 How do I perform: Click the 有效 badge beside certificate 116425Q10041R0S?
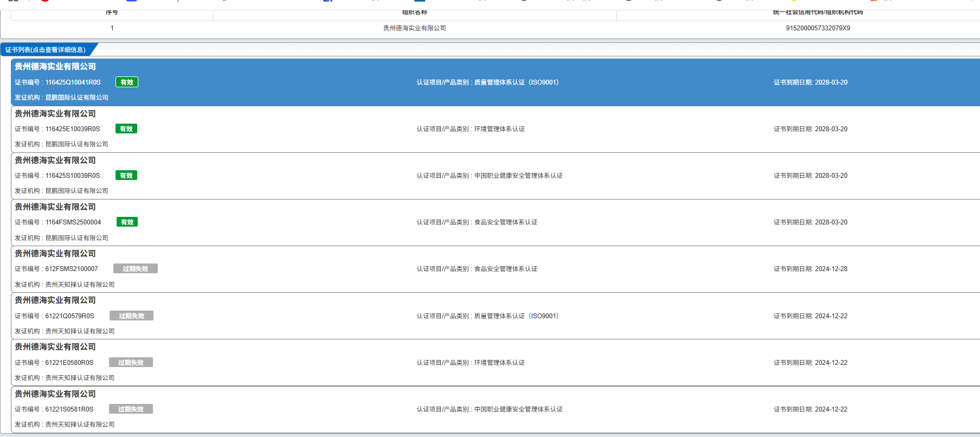point(127,82)
